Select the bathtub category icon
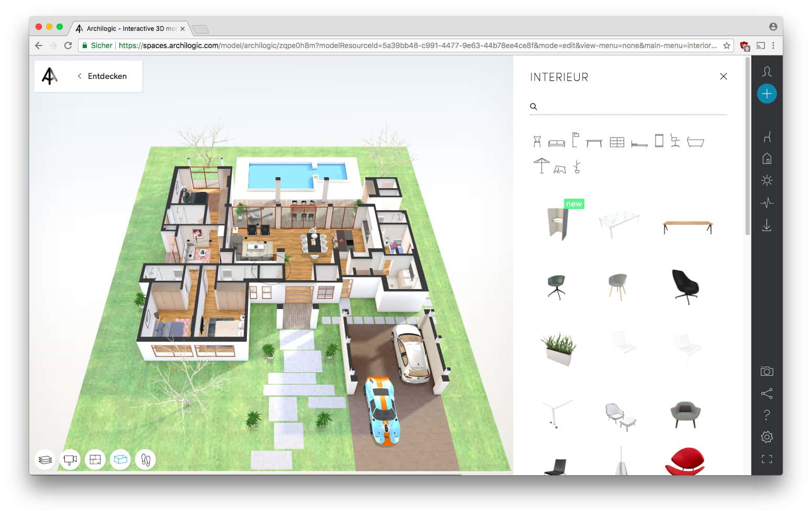 pyautogui.click(x=696, y=140)
